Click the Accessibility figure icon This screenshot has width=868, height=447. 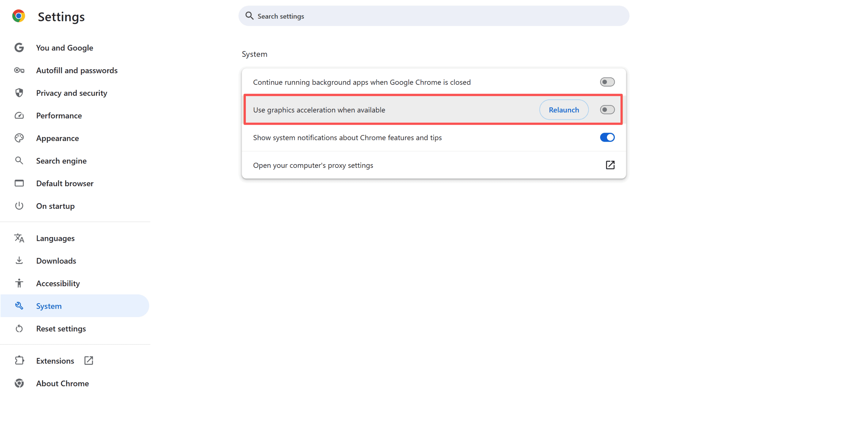[x=19, y=283]
